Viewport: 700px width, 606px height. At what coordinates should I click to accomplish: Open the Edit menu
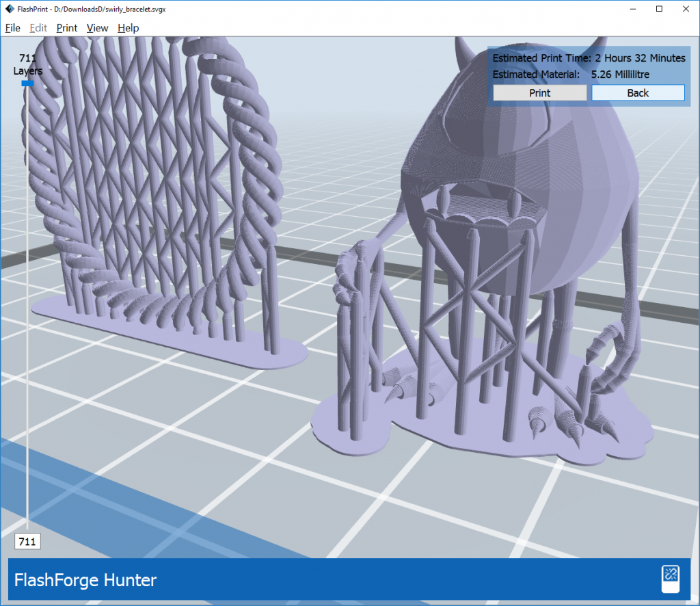point(38,28)
